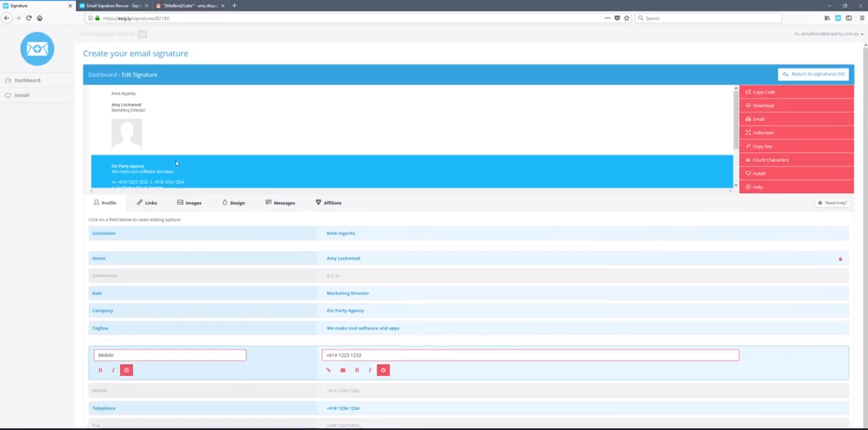Click the Copy Code button
The width and height of the screenshot is (868, 430).
point(796,92)
